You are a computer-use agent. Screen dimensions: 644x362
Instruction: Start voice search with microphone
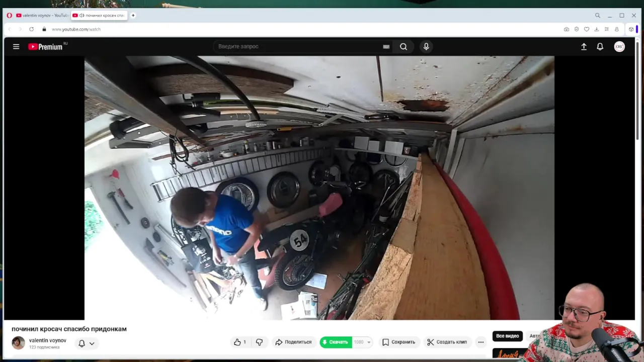coord(426,46)
